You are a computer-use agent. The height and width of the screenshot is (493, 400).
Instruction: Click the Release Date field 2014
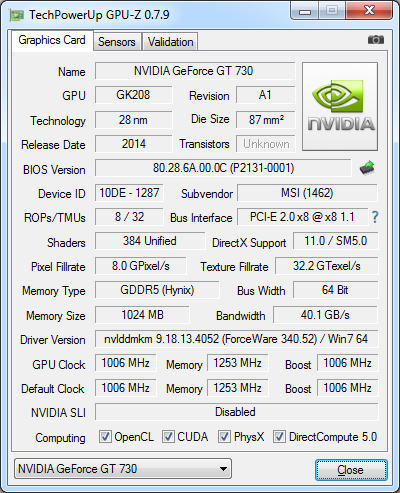(134, 144)
